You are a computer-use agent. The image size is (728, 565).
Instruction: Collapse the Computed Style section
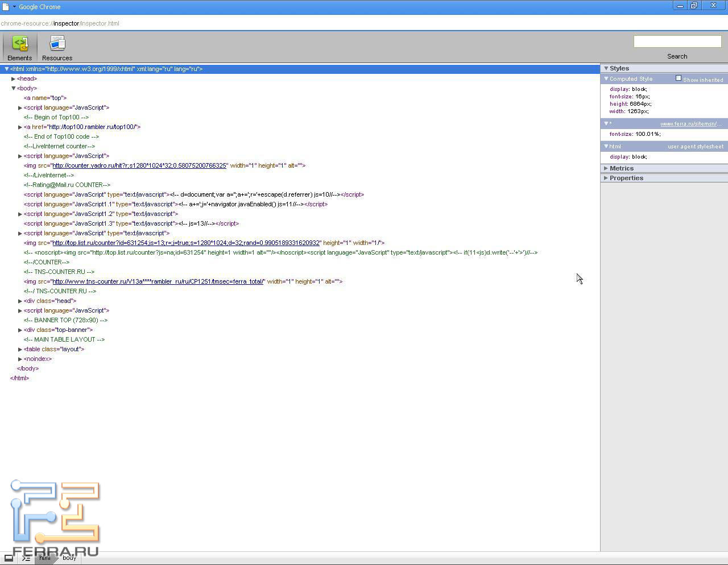click(606, 79)
